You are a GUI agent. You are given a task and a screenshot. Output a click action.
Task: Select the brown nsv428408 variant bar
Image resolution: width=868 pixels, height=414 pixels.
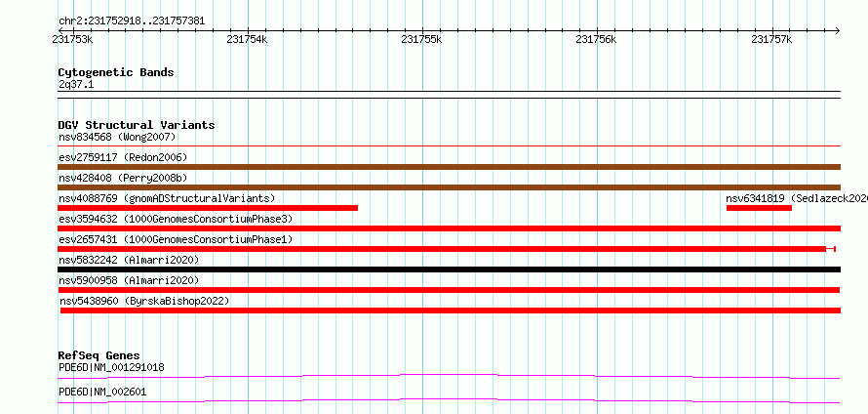[x=449, y=187]
